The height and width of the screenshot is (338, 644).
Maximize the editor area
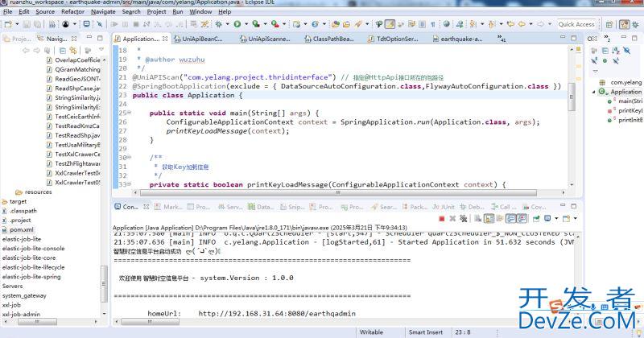(x=574, y=38)
